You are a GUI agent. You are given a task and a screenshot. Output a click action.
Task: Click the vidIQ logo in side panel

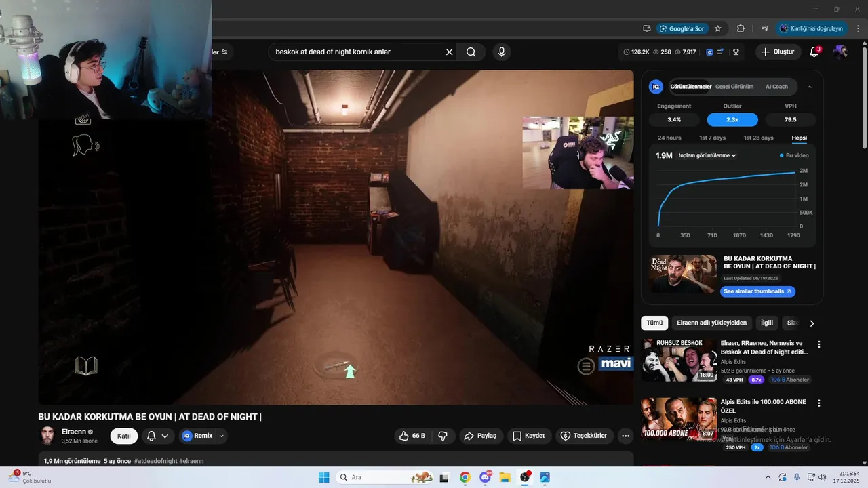(x=656, y=87)
